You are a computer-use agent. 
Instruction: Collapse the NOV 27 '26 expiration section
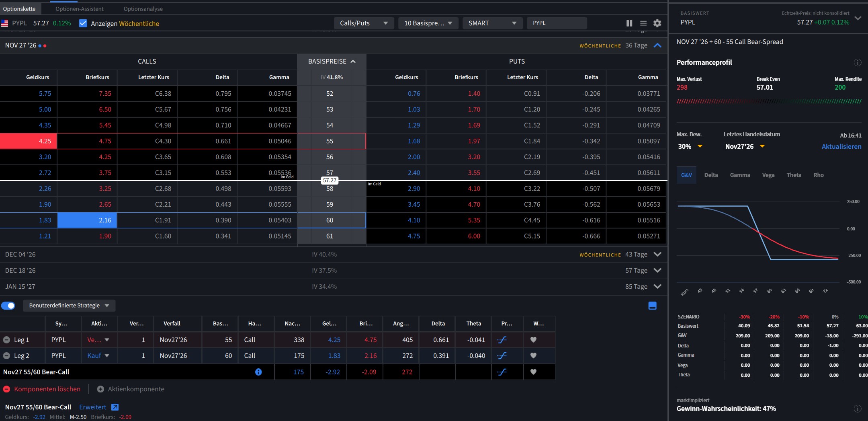click(x=657, y=45)
